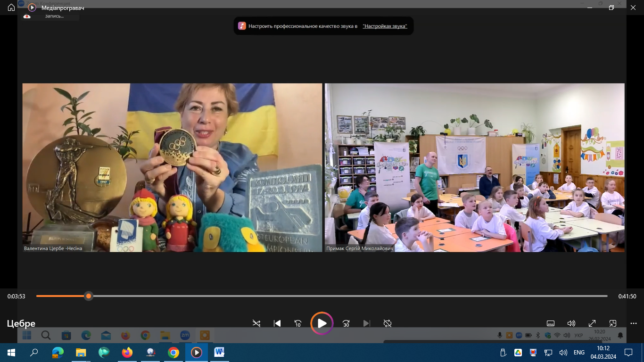Launch Google Chrome from the taskbar

173,352
